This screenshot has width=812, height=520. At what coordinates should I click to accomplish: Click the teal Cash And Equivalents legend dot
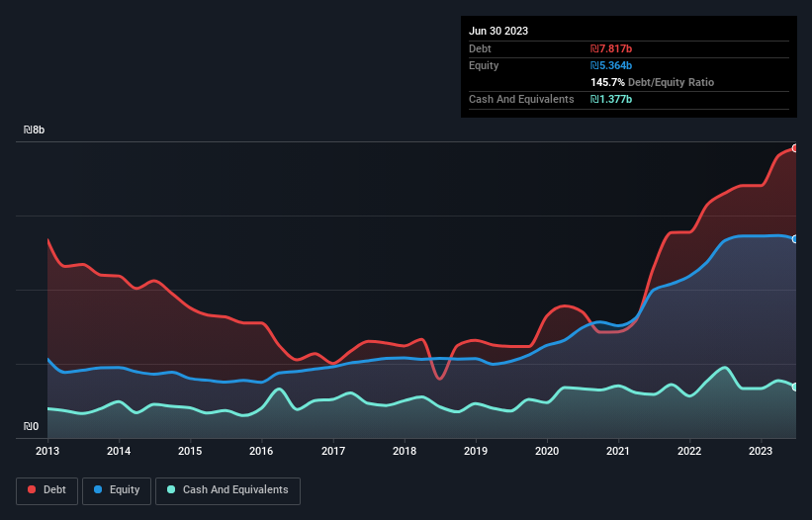tap(171, 489)
